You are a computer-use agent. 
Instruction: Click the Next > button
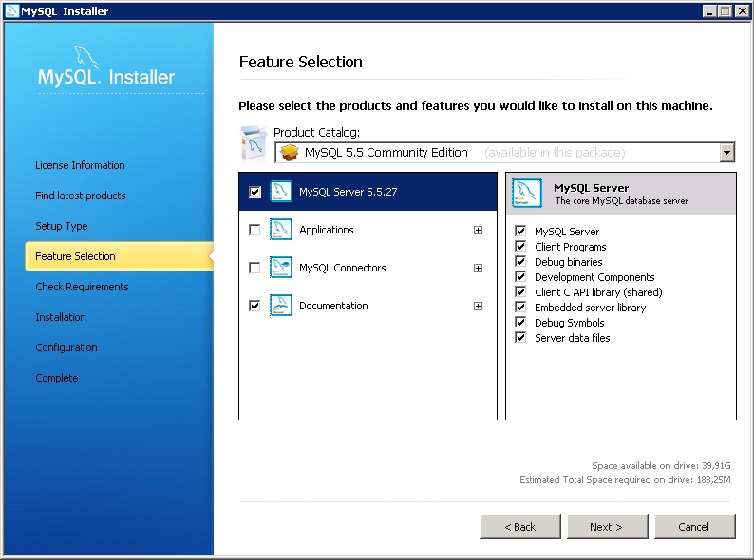click(x=608, y=527)
